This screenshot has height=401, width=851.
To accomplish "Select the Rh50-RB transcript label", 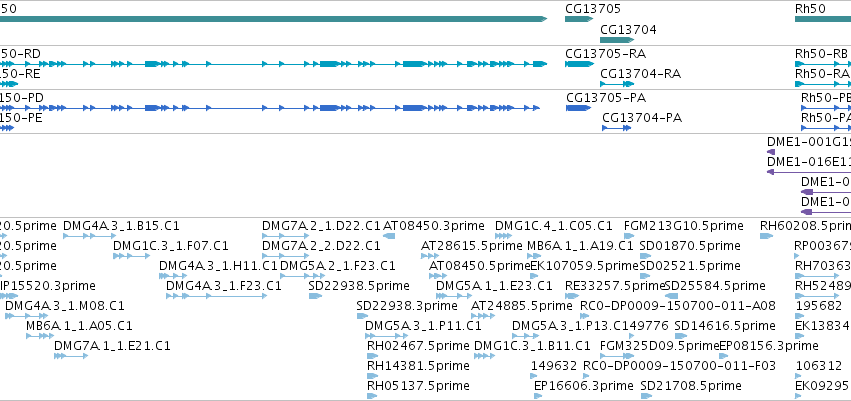I will [822, 54].
